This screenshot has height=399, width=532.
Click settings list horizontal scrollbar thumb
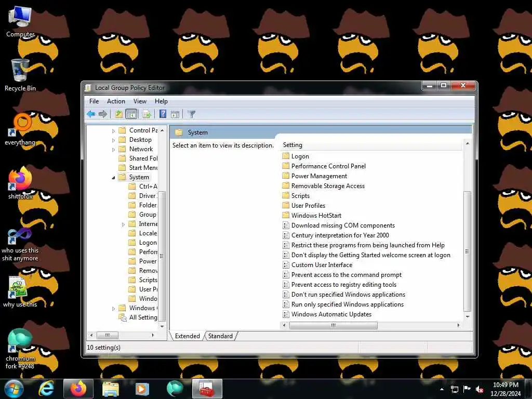pos(333,325)
